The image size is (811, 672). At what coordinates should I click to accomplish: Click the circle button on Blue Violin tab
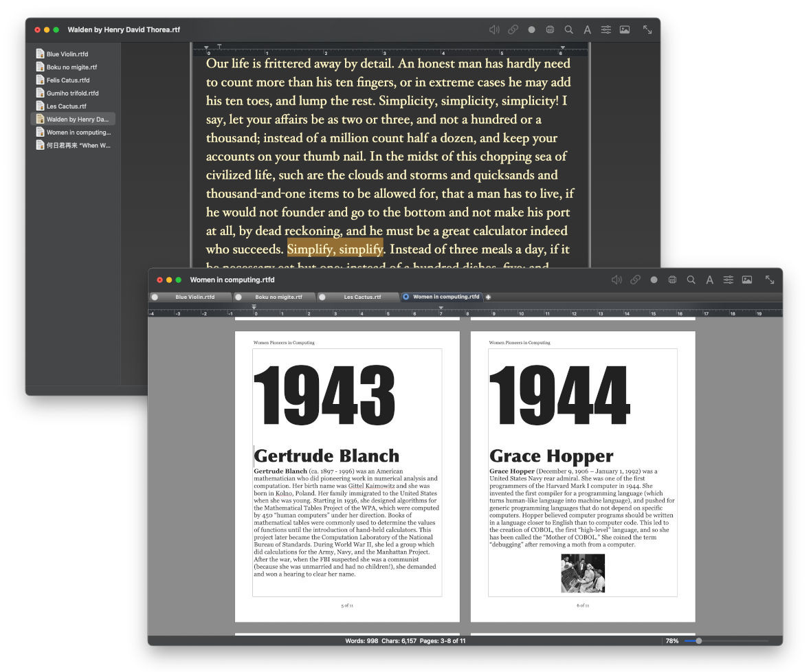155,297
